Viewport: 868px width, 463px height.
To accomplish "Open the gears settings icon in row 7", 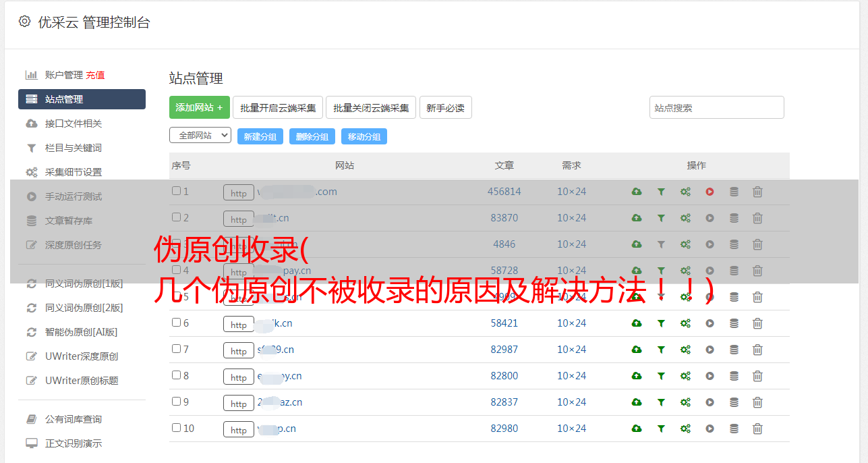I will point(685,350).
